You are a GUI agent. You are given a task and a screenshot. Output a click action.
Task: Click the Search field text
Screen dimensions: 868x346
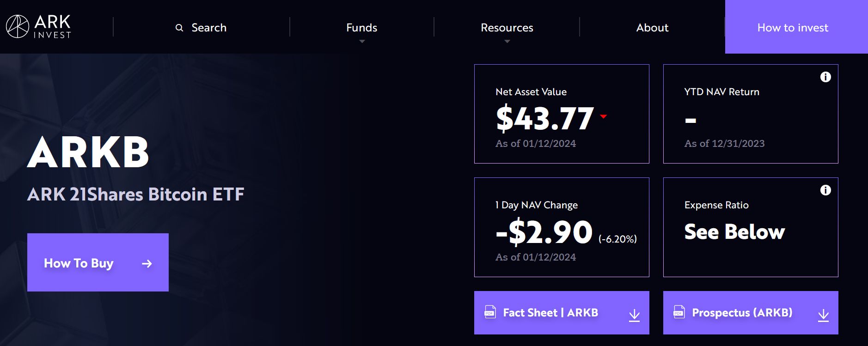tap(209, 28)
